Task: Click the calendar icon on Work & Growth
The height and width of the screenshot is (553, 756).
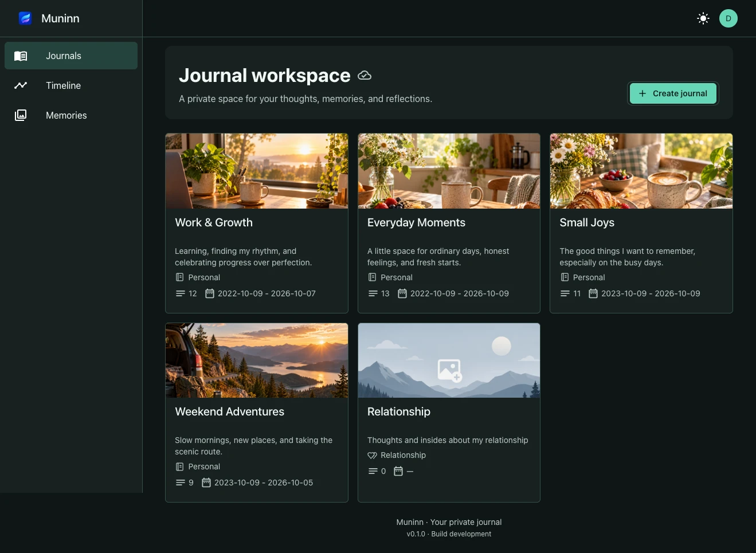Action: pos(210,293)
